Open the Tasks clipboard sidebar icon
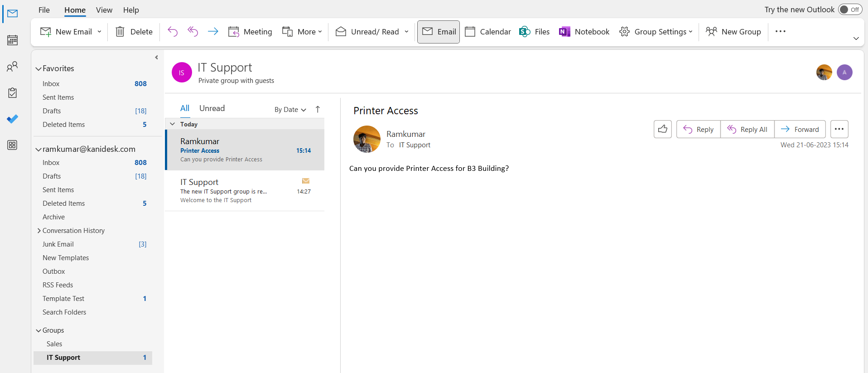This screenshot has height=373, width=868. (x=13, y=93)
